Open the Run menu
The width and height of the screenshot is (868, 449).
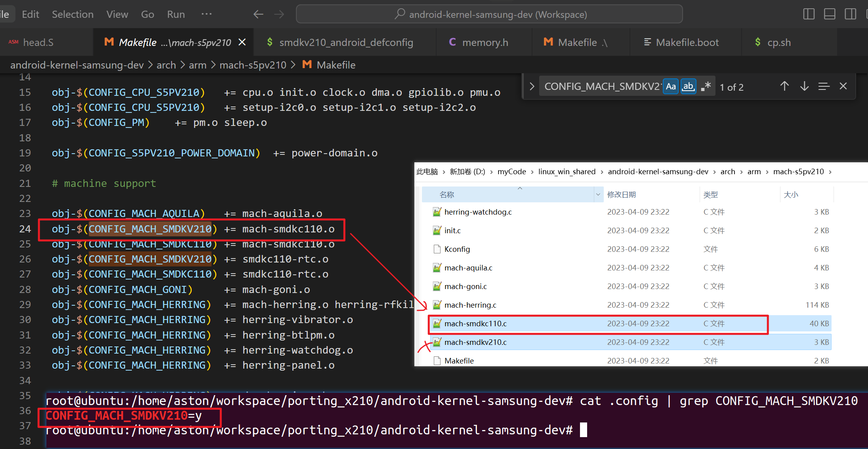coord(176,14)
